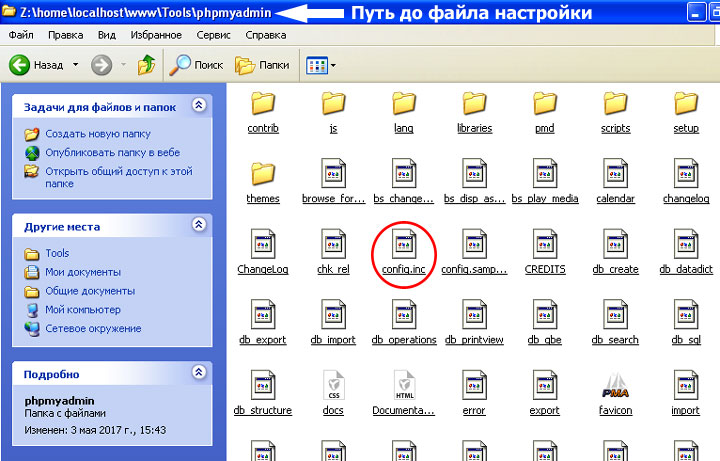Go up one folder level
Viewport: 720px width, 461px height.
(x=146, y=65)
